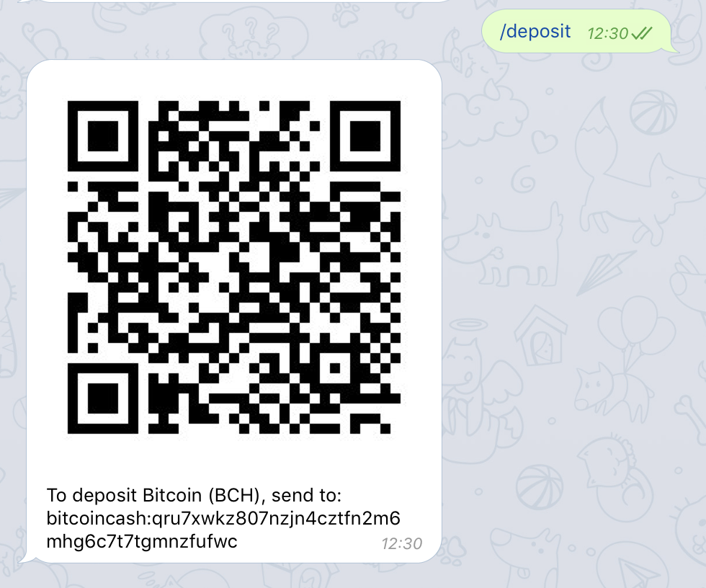Screen dimensions: 706x588
Task: Click the "To deposit Bitcoin (BCH), send to:" text
Action: [194, 495]
